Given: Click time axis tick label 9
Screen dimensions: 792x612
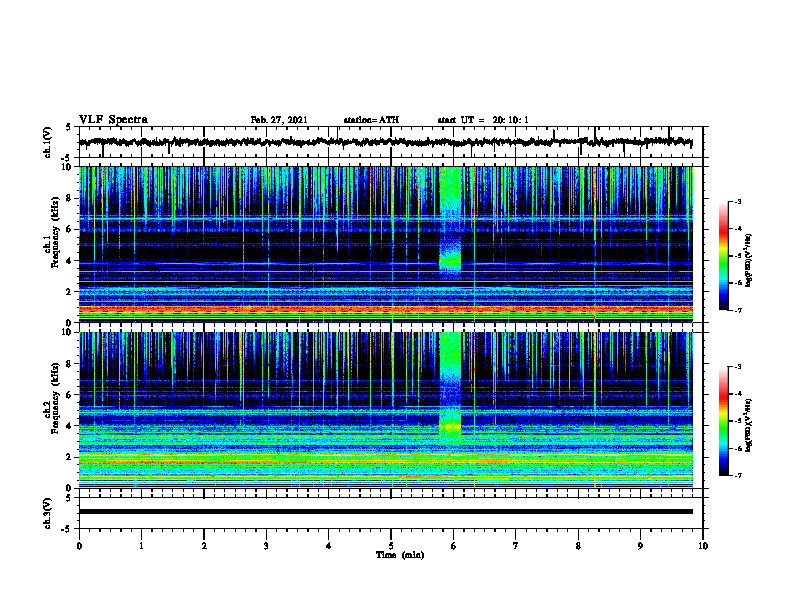Looking at the screenshot, I should pyautogui.click(x=640, y=546).
